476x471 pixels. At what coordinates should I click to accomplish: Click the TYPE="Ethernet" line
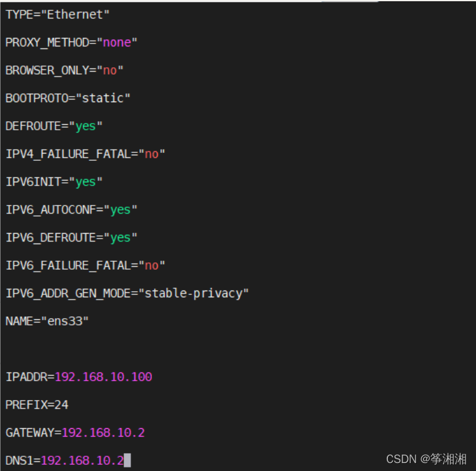57,14
